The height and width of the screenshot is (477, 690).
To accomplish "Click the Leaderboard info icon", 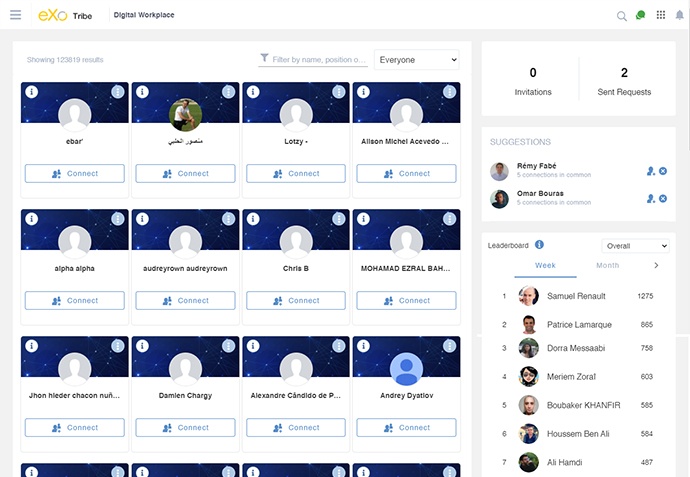I will pos(539,245).
